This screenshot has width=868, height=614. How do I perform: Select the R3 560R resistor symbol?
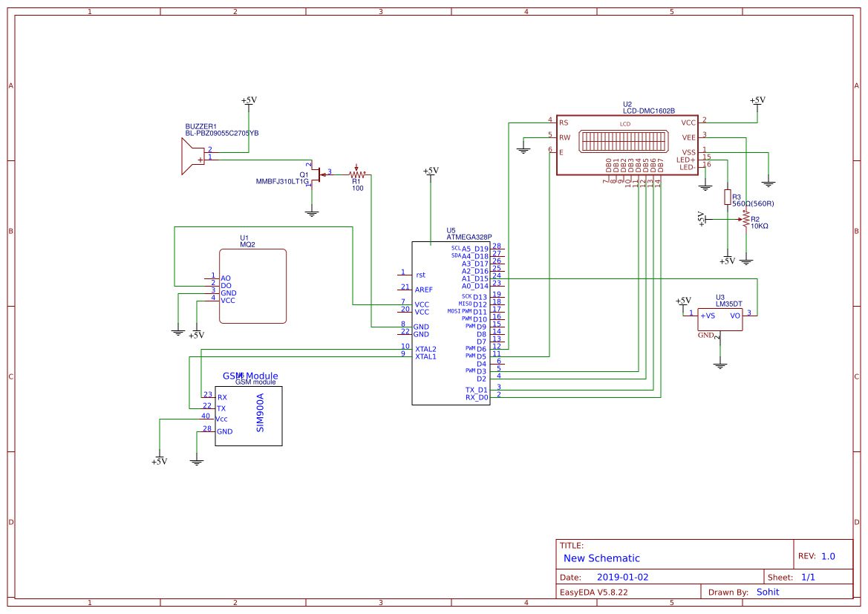726,197
